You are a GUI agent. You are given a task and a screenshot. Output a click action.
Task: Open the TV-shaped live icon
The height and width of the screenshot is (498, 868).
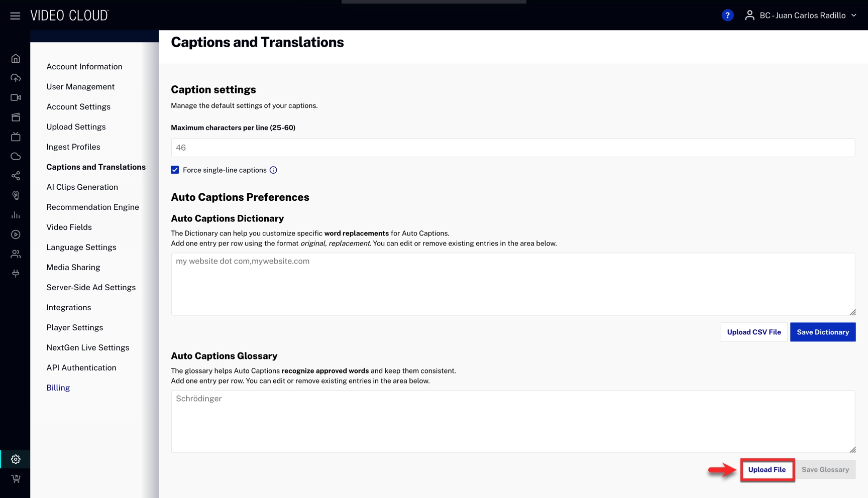[16, 137]
